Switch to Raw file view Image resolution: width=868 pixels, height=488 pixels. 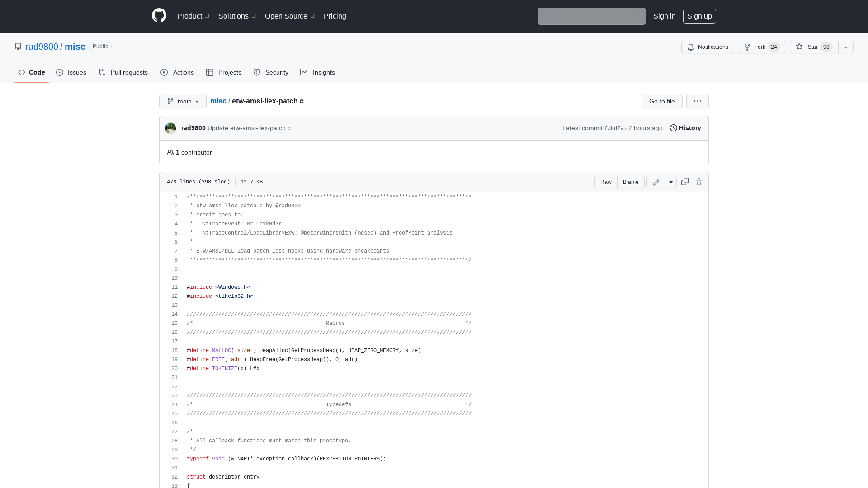(606, 182)
